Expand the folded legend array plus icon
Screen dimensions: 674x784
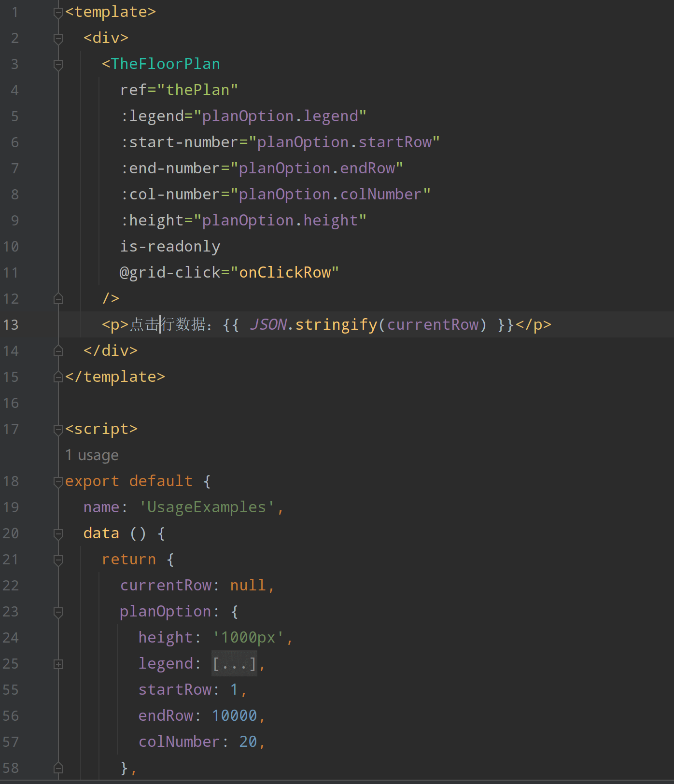[58, 664]
